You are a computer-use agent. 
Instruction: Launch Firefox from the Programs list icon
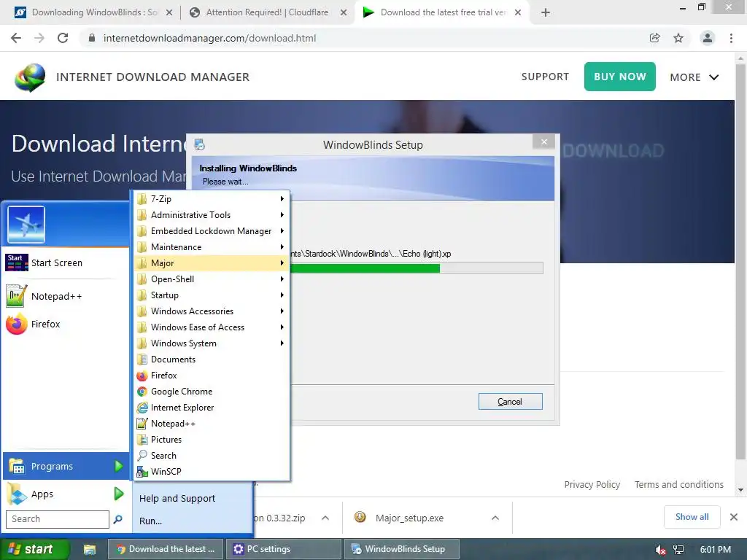coord(142,376)
